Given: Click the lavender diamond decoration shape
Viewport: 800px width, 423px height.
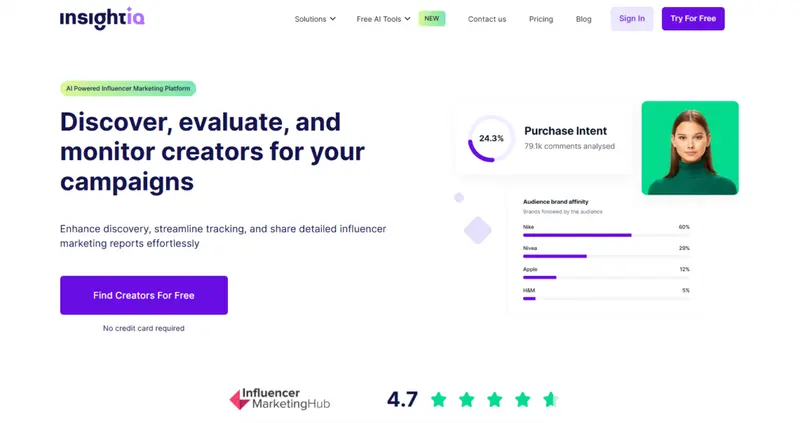Looking at the screenshot, I should tap(478, 230).
